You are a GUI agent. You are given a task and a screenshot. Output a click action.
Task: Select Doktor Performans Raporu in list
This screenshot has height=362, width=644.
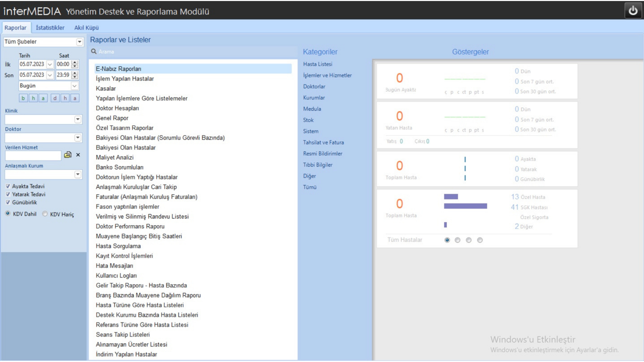coord(130,226)
